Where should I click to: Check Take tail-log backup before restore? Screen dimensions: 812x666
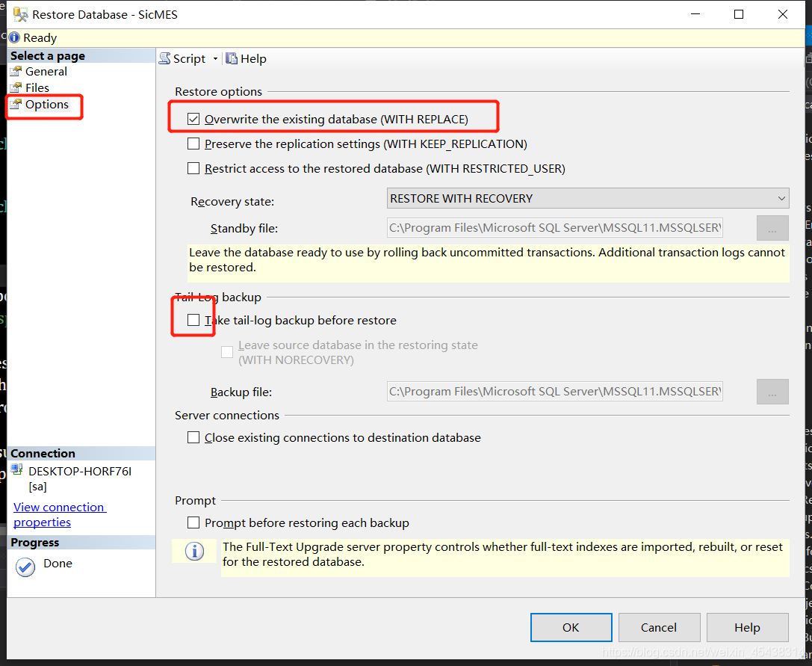pyautogui.click(x=193, y=321)
